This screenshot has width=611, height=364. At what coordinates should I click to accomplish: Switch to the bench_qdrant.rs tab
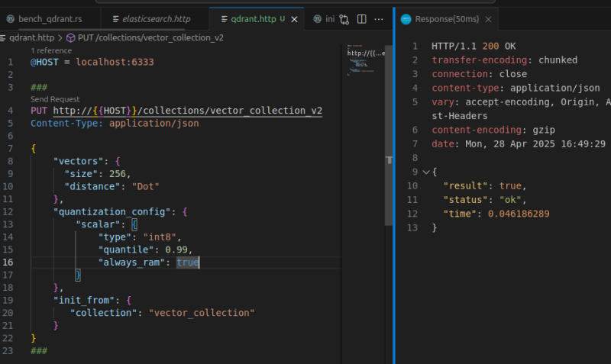coord(50,18)
